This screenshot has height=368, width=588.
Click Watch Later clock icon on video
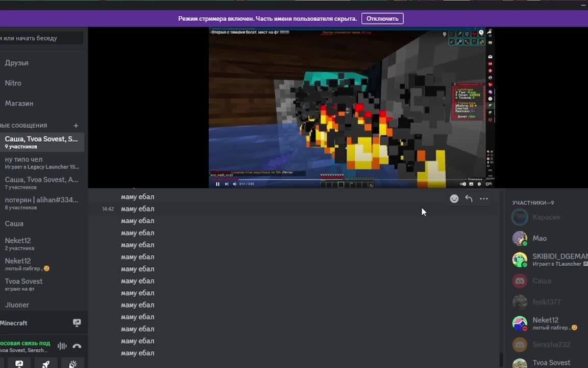coord(481,33)
